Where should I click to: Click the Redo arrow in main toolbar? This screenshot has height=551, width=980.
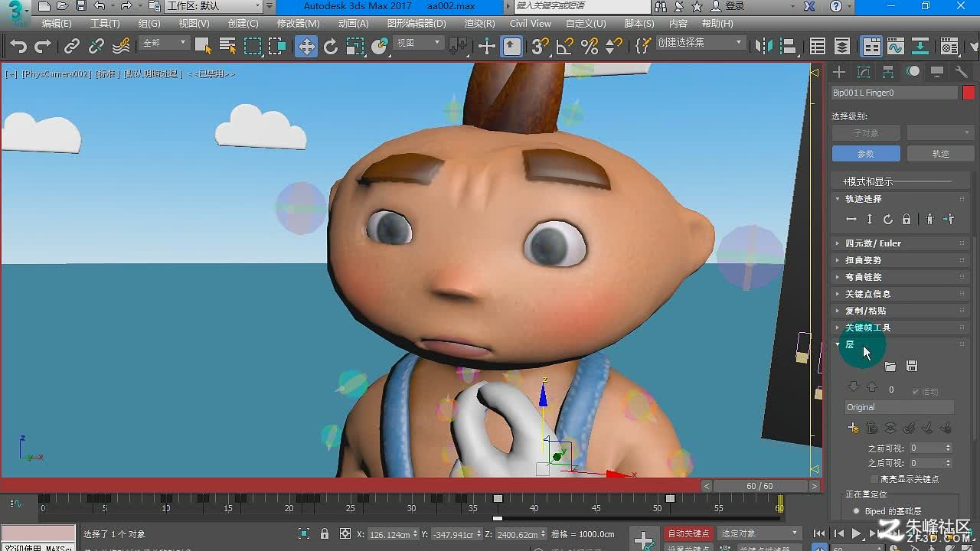click(43, 47)
